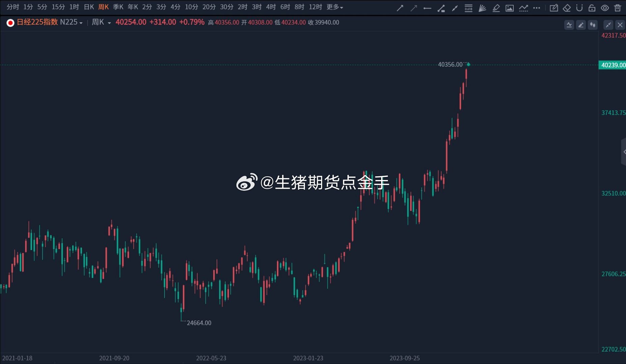Toggle drawings visibility with eye icon
The width and height of the screenshot is (626, 364).
point(605,8)
